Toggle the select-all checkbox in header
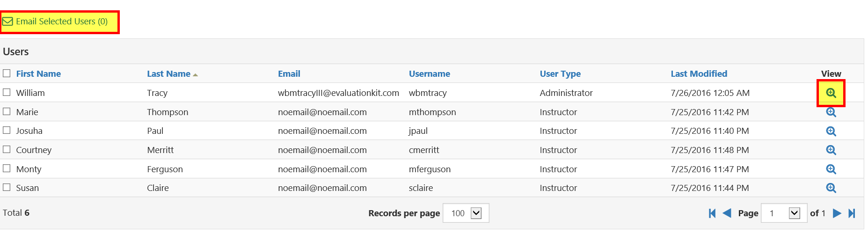Image resolution: width=868 pixels, height=234 pixels. [7, 73]
